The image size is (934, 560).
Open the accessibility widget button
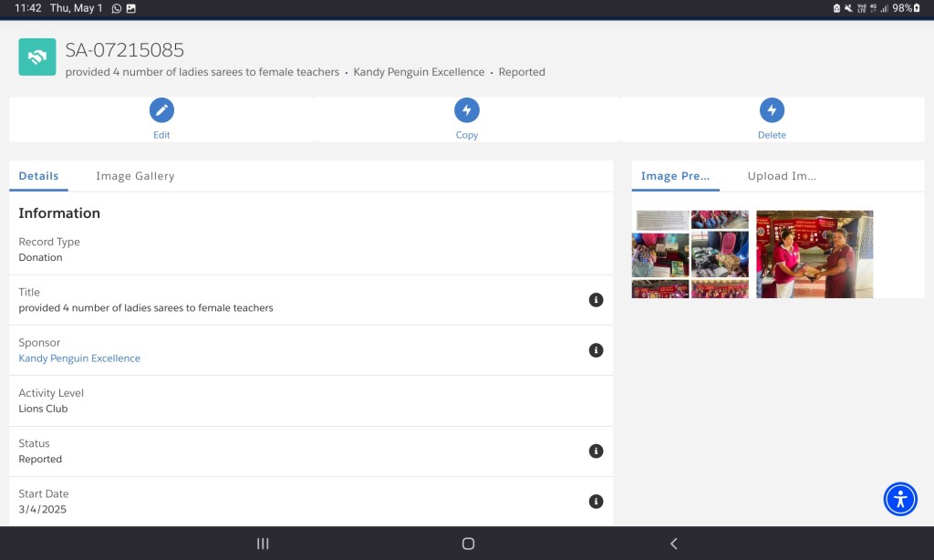[x=900, y=499]
